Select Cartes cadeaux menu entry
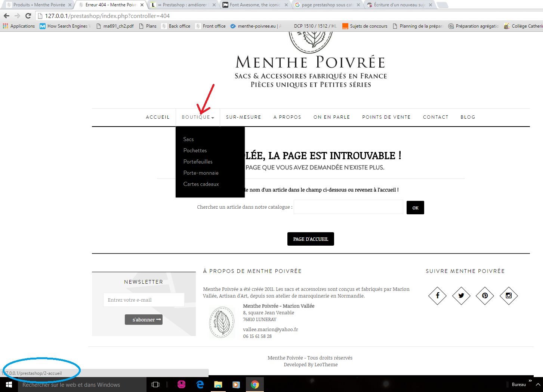This screenshot has height=392, width=543. (x=201, y=184)
